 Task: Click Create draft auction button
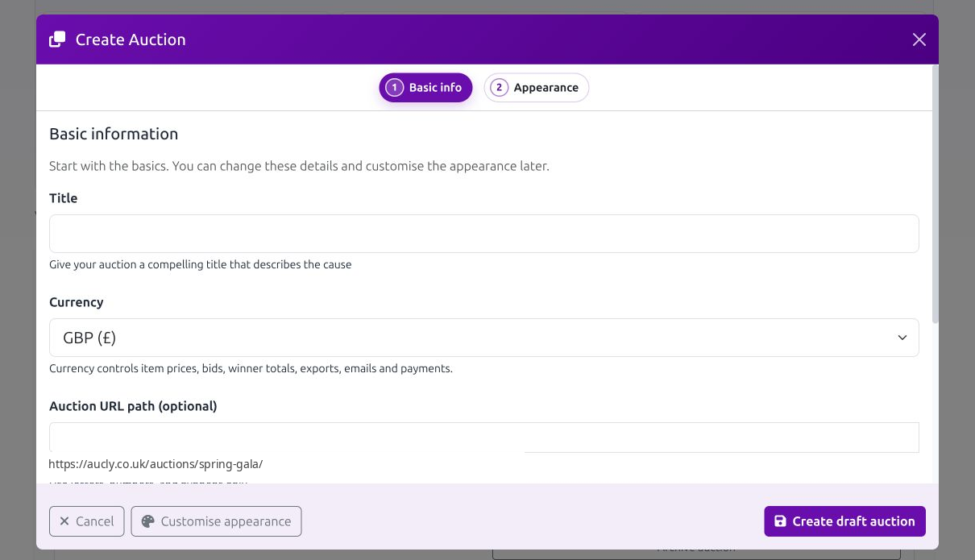click(x=844, y=521)
